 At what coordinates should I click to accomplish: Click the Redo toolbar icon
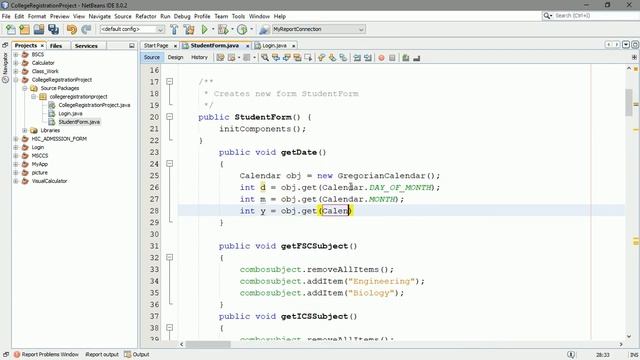86,29
